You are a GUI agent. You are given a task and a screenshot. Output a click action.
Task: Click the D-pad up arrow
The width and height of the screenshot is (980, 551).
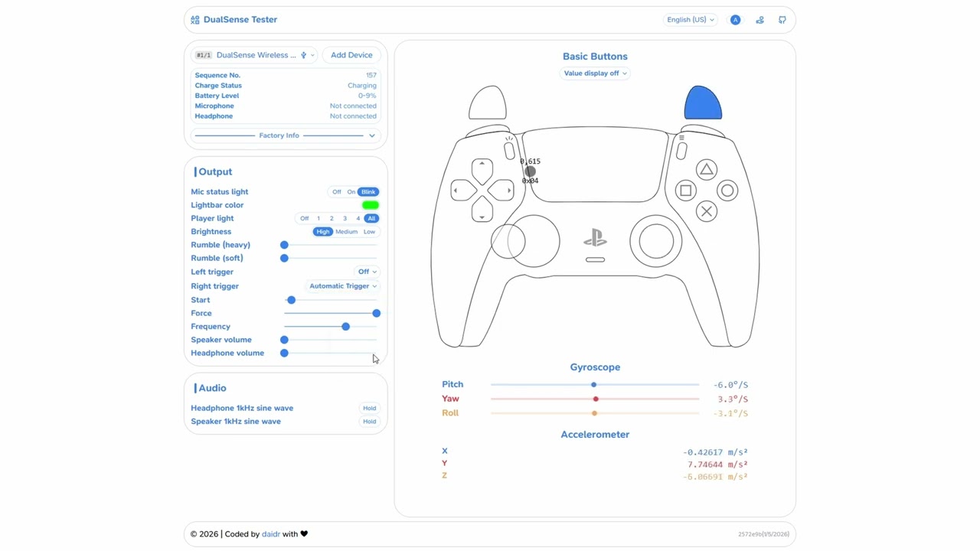click(482, 171)
